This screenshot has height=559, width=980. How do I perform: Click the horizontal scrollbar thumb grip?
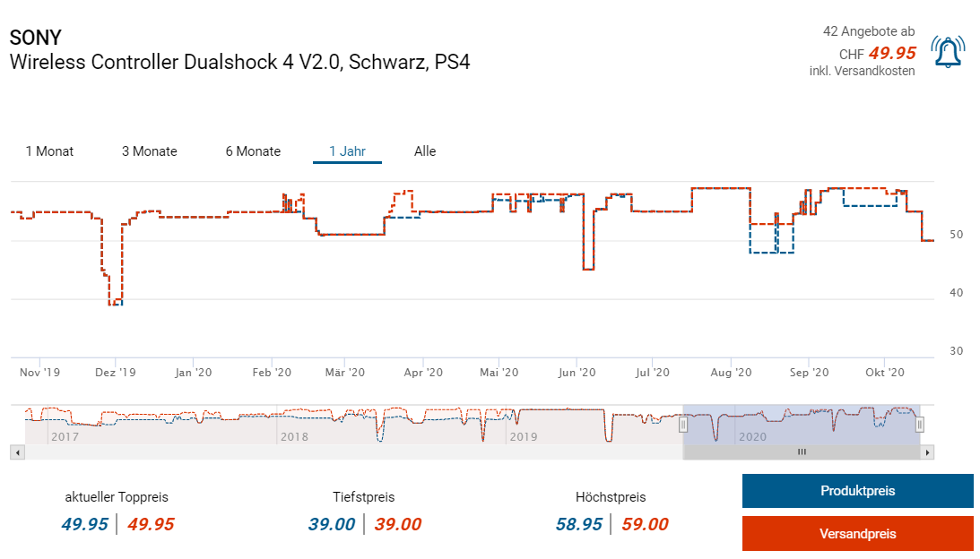[x=802, y=452]
